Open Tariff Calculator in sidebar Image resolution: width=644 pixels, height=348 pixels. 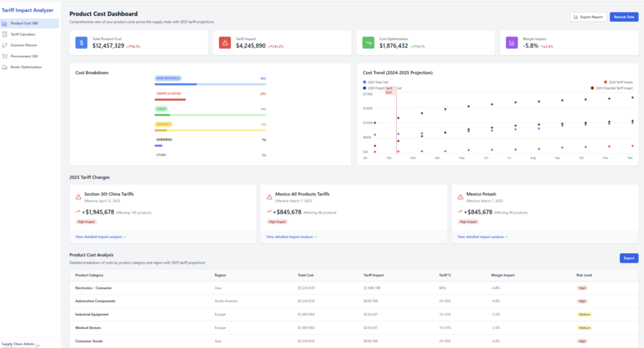(30, 35)
